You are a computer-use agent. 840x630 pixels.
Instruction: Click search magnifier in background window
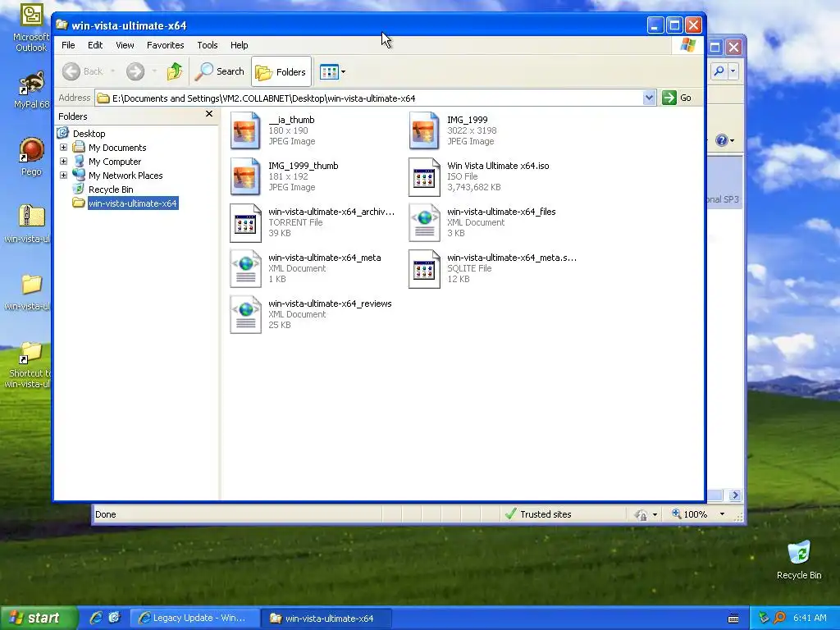(x=719, y=71)
